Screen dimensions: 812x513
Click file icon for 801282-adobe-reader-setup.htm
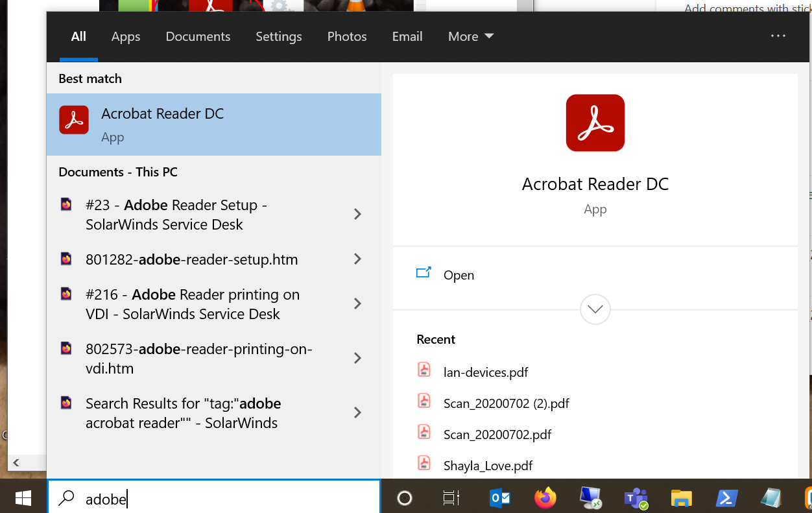click(66, 259)
